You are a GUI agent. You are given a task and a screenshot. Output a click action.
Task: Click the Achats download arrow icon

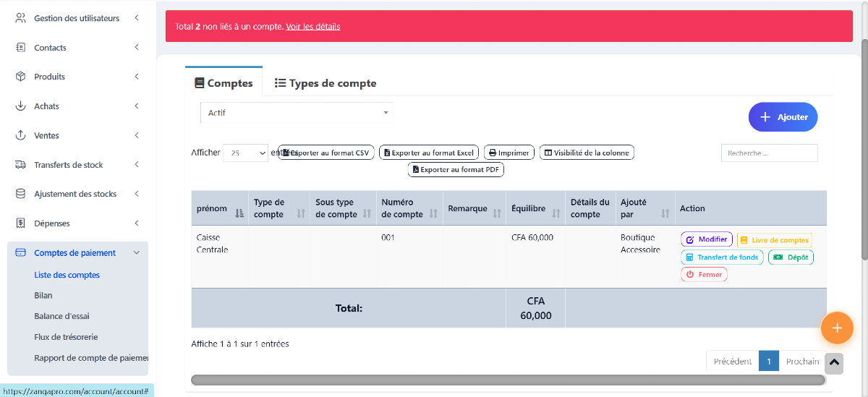tap(21, 106)
